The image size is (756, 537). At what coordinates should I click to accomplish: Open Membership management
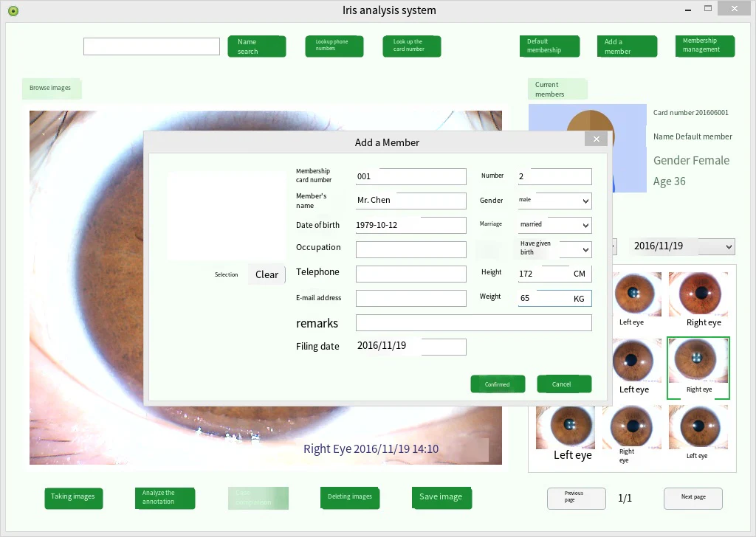pyautogui.click(x=705, y=46)
